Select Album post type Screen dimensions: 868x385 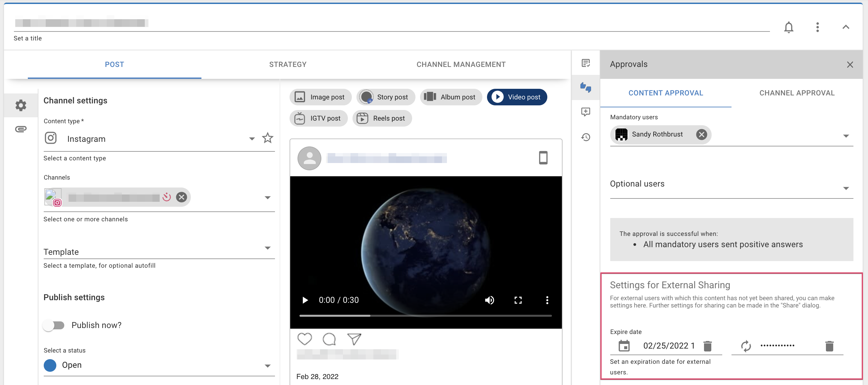(x=451, y=97)
